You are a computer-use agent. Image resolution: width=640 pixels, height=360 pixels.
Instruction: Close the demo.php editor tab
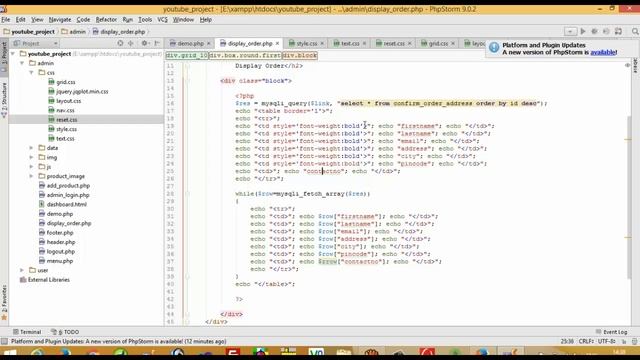pos(209,43)
